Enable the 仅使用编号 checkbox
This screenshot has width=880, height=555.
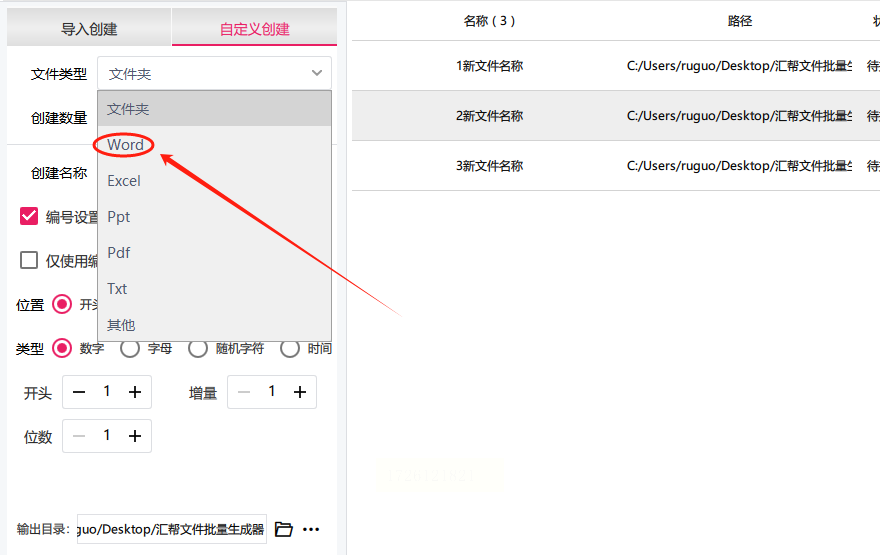pos(29,260)
